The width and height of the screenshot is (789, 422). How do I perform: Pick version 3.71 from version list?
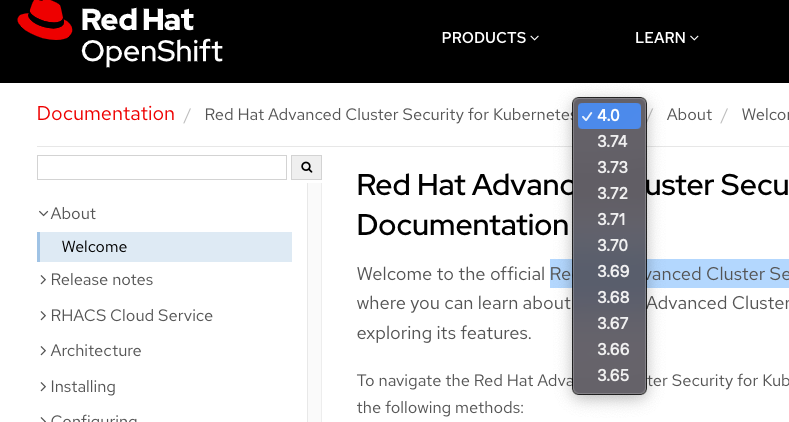point(612,219)
